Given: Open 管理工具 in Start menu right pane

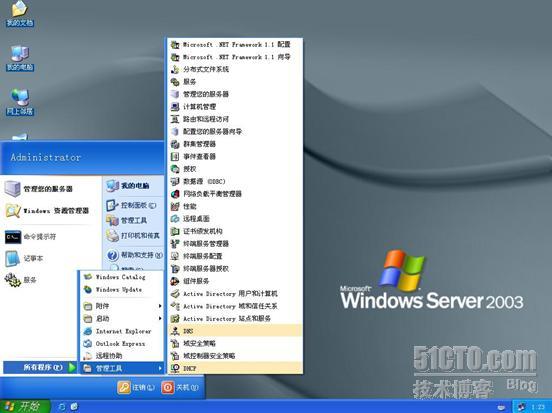Looking at the screenshot, I should tap(134, 221).
